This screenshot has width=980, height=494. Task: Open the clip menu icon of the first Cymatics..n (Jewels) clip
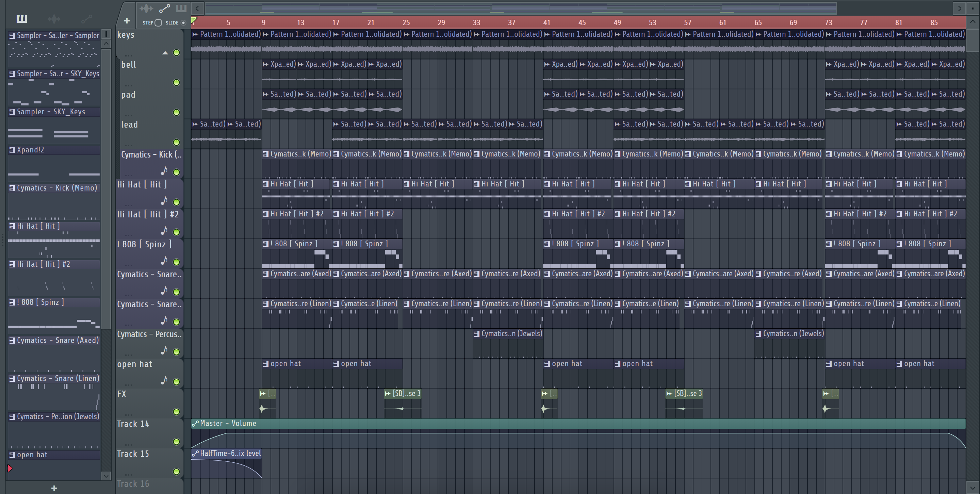[x=477, y=334]
